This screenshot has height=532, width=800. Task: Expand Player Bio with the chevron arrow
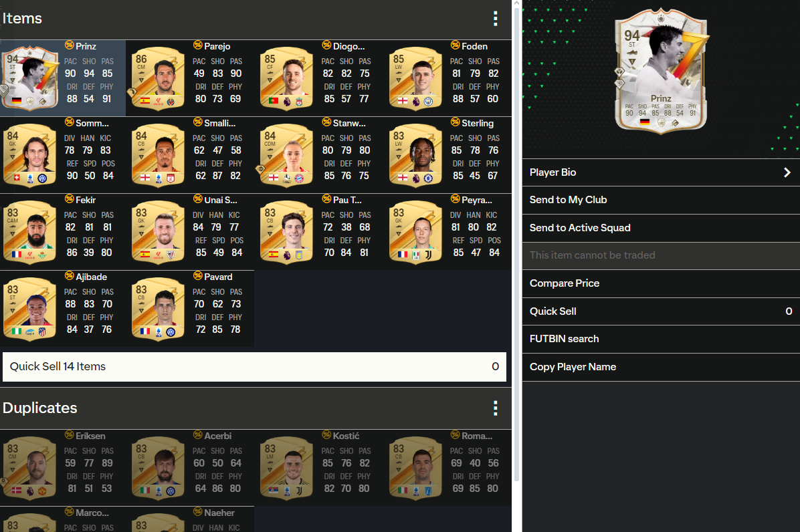pos(787,172)
